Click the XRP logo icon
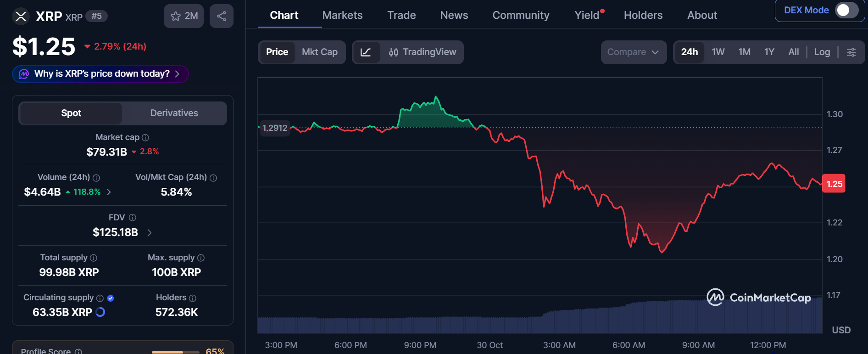This screenshot has width=868, height=354. coord(21,17)
